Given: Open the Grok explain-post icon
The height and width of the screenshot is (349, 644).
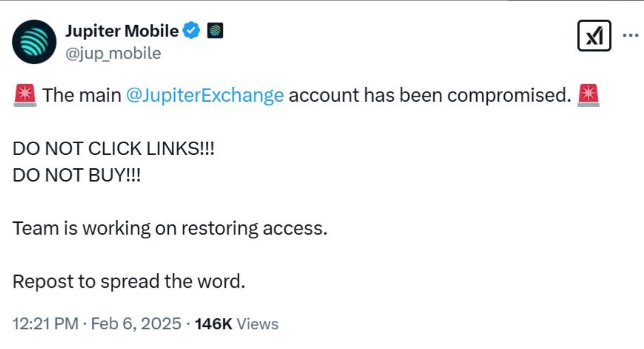Looking at the screenshot, I should click(594, 36).
